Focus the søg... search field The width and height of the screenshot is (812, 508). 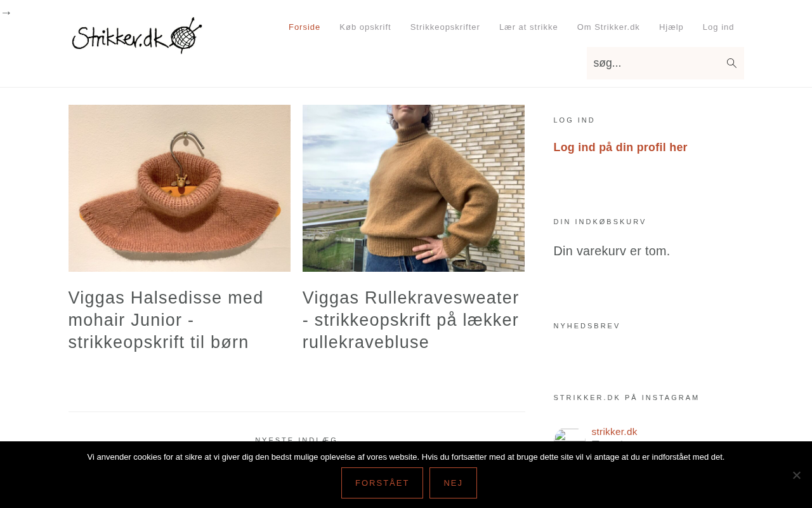[x=655, y=63]
